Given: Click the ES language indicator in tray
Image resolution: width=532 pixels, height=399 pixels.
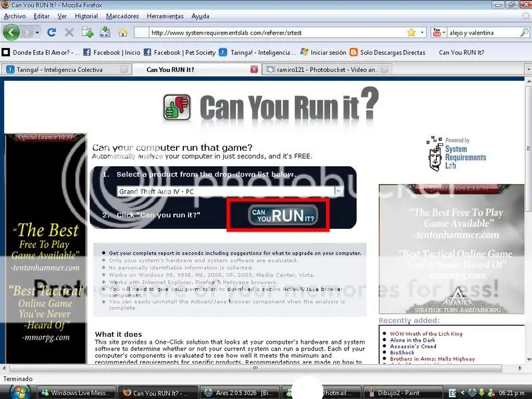Looking at the screenshot, I should click(x=452, y=393).
